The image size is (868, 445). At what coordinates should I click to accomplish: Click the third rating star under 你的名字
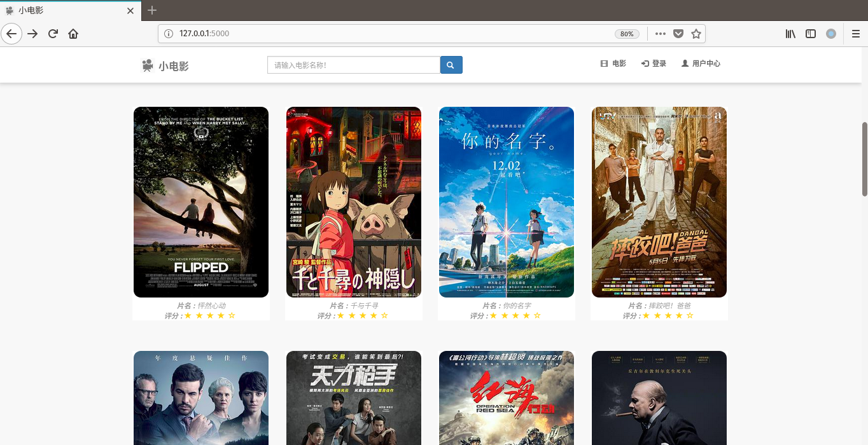515,315
